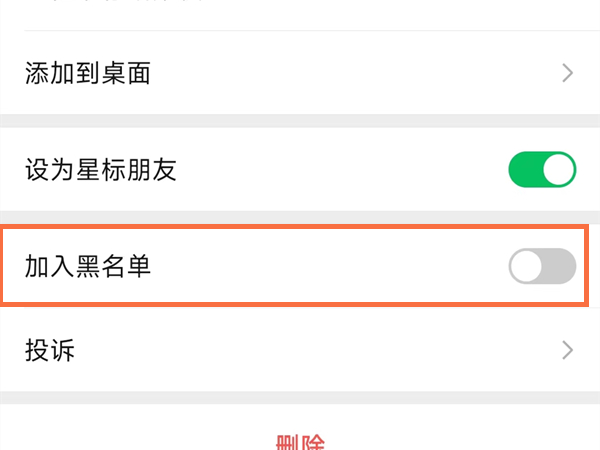Screen dimensions: 600x450
Task: Click the white knob of the green star-friend switch
Action: pyautogui.click(x=559, y=170)
